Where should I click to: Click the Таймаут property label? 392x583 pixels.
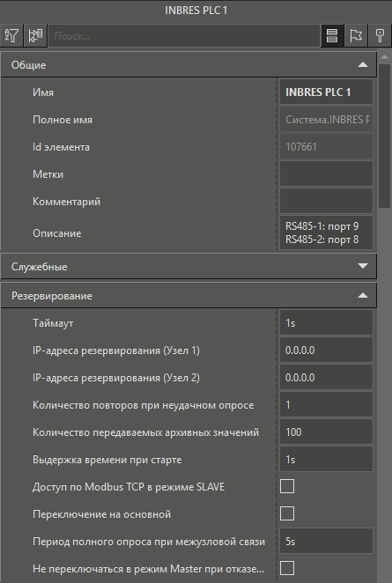tap(53, 323)
